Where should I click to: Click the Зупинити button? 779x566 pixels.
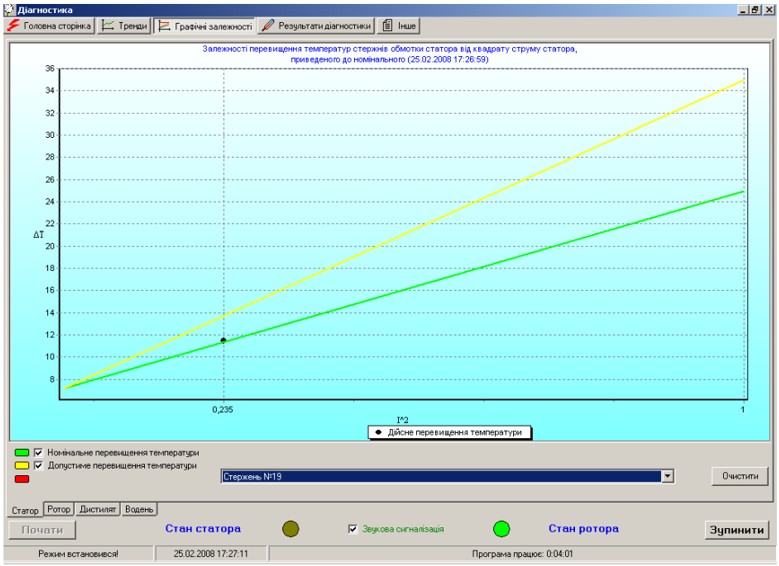coord(736,530)
